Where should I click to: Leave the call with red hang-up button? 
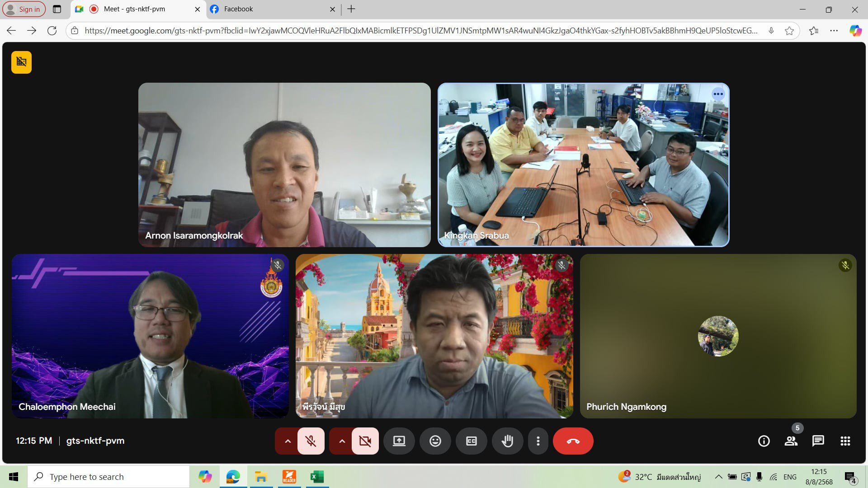[573, 441]
